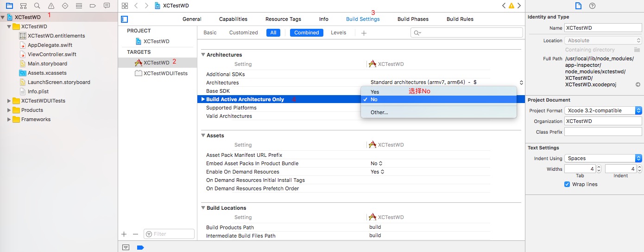Open the Location Absolute dropdown

click(603, 40)
